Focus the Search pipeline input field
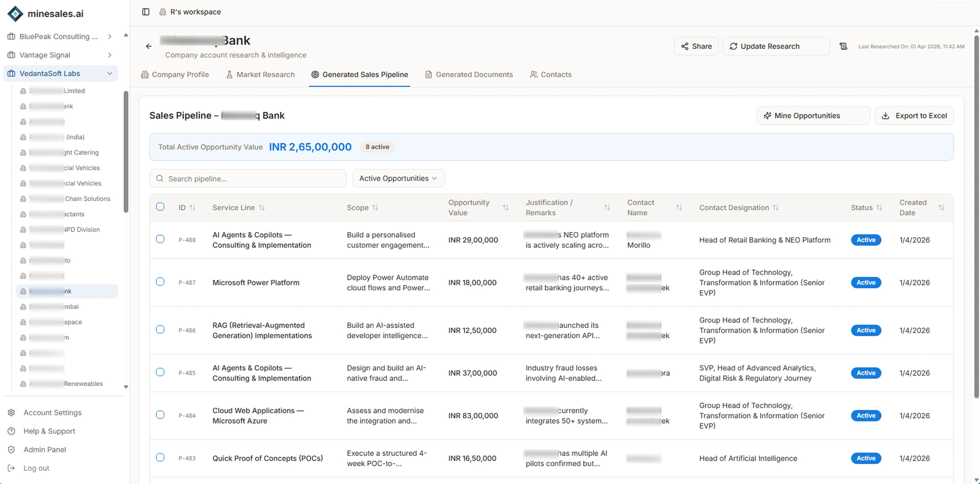The image size is (980, 484). point(248,178)
